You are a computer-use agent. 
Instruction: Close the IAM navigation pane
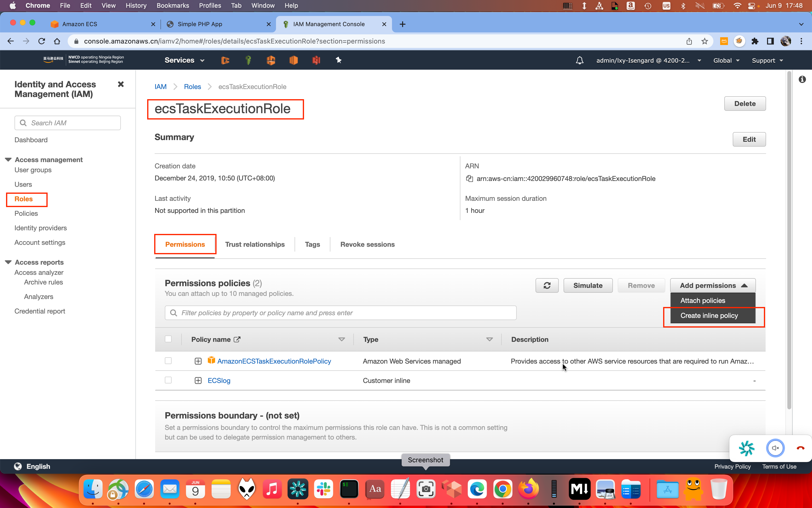[x=121, y=84]
